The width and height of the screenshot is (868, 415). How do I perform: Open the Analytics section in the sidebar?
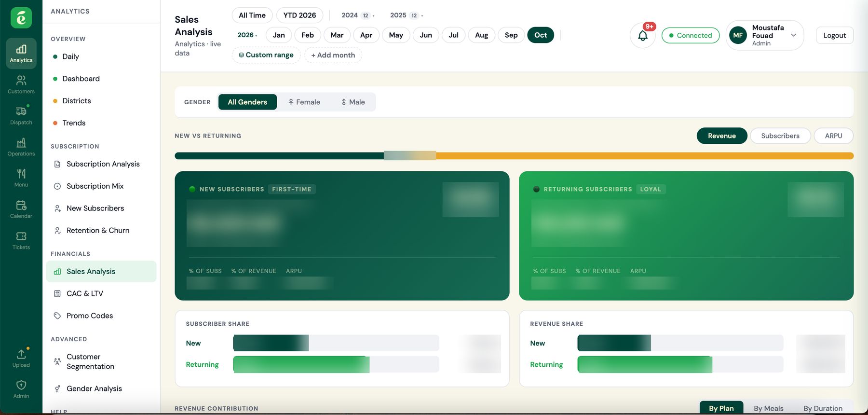pos(21,53)
